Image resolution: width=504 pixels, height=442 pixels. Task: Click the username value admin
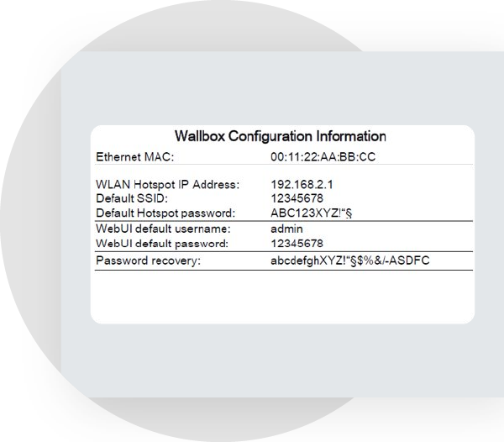286,229
